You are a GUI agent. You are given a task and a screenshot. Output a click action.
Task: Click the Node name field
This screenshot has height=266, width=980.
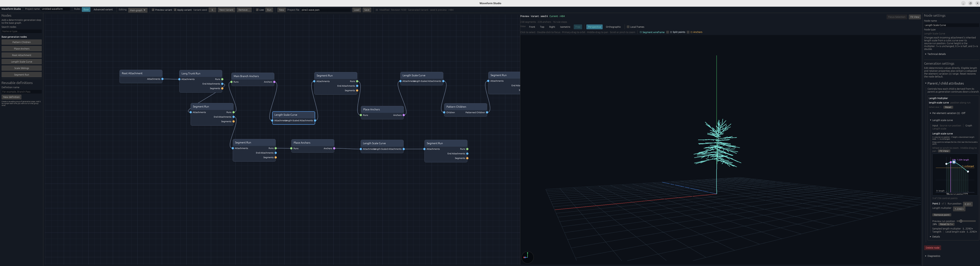pos(951,25)
